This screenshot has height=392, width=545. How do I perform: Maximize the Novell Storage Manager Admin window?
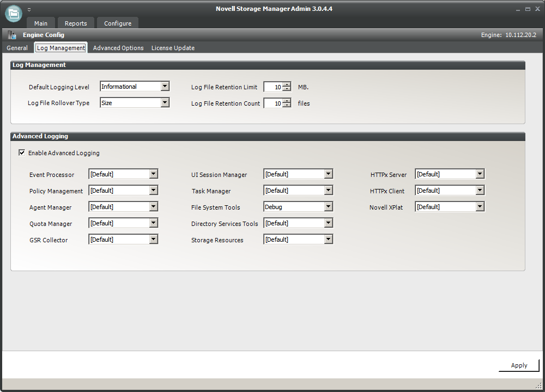tap(528, 9)
